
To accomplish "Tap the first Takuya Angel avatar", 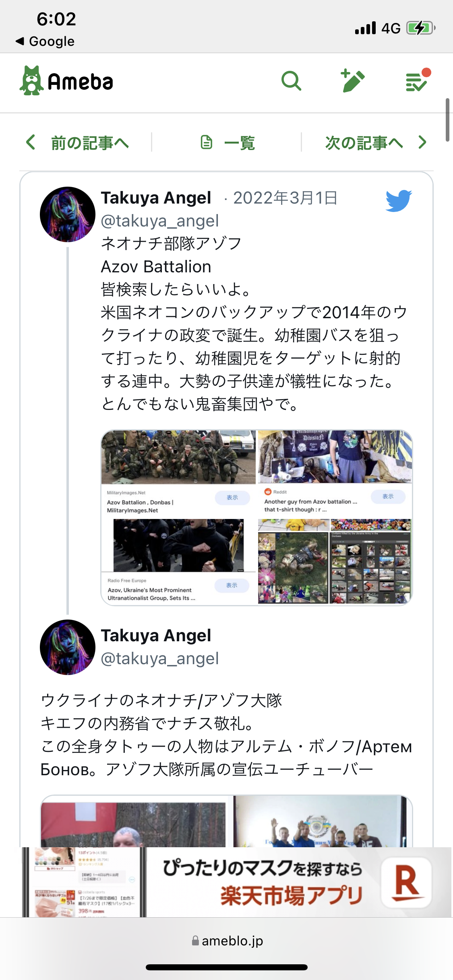I will 68,214.
